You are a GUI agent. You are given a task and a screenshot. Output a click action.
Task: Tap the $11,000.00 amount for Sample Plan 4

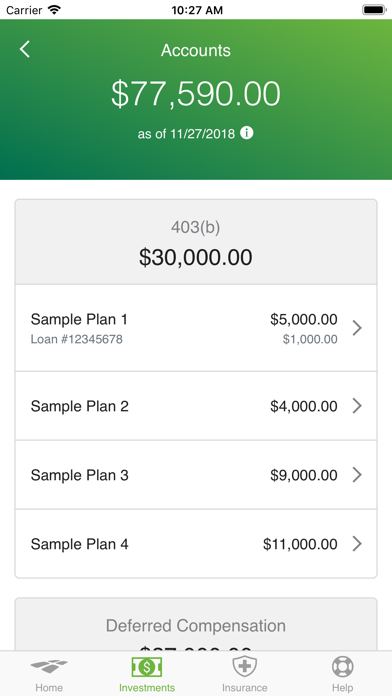pyautogui.click(x=300, y=544)
